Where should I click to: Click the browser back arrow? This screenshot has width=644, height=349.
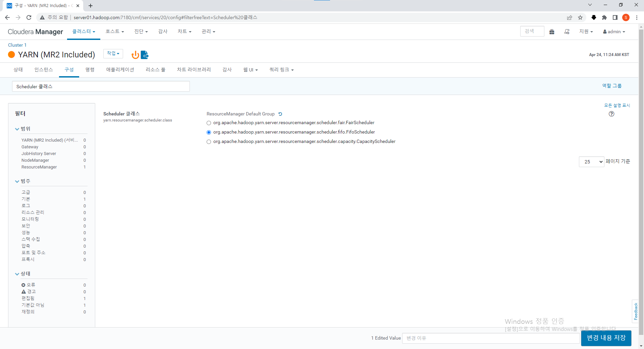[7, 17]
